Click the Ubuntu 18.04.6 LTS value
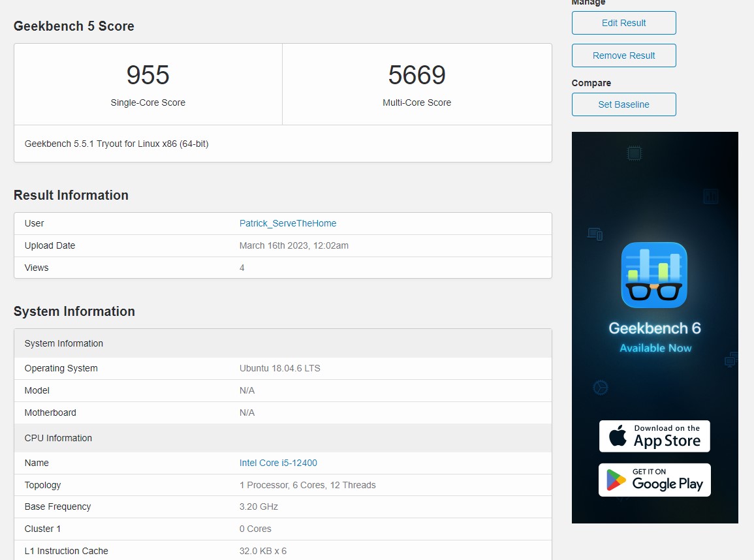Image resolution: width=754 pixels, height=560 pixels. [280, 369]
